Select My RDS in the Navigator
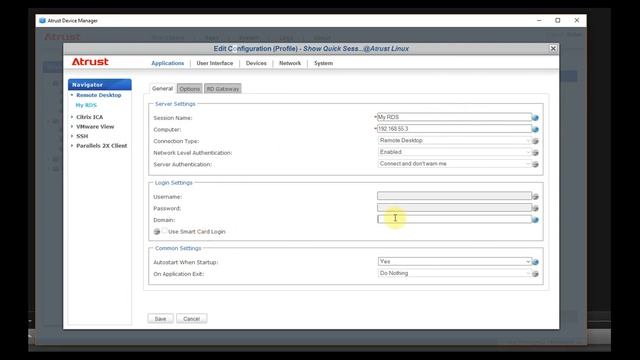This screenshot has width=640, height=360. [x=86, y=105]
